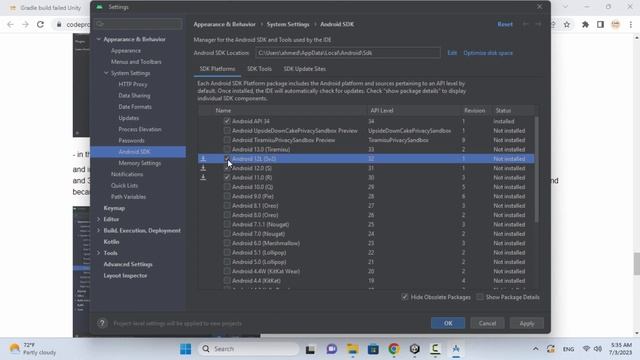Toggle Hide Obsolete Packages checkbox
The height and width of the screenshot is (360, 640).
click(404, 297)
